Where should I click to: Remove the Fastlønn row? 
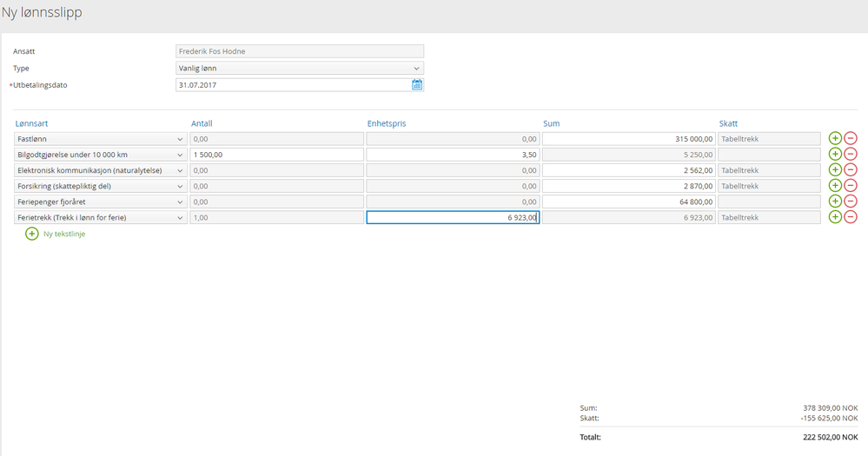point(851,139)
